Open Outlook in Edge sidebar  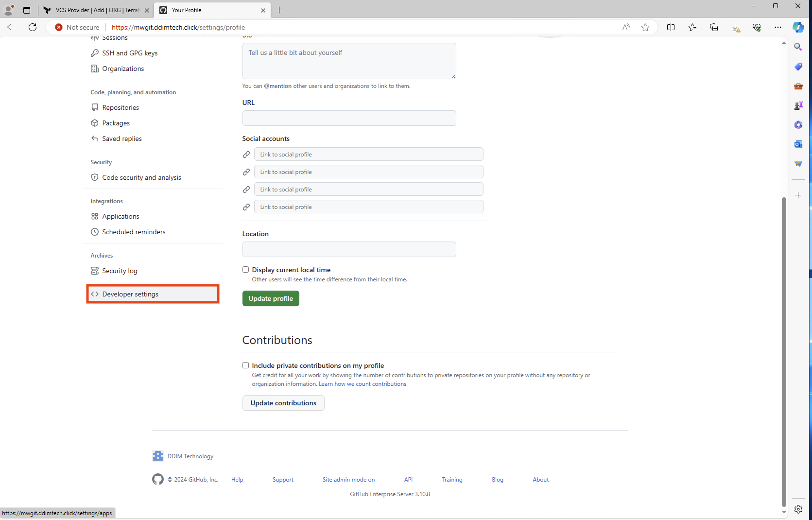coord(798,144)
